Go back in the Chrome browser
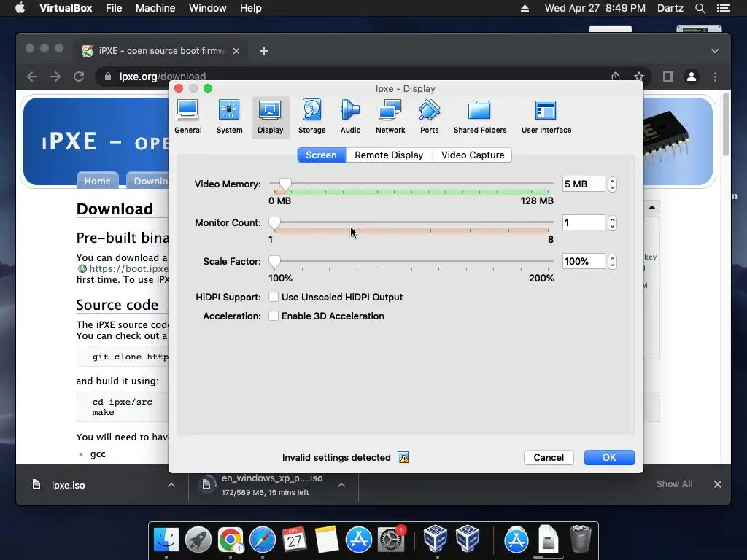 click(x=32, y=77)
